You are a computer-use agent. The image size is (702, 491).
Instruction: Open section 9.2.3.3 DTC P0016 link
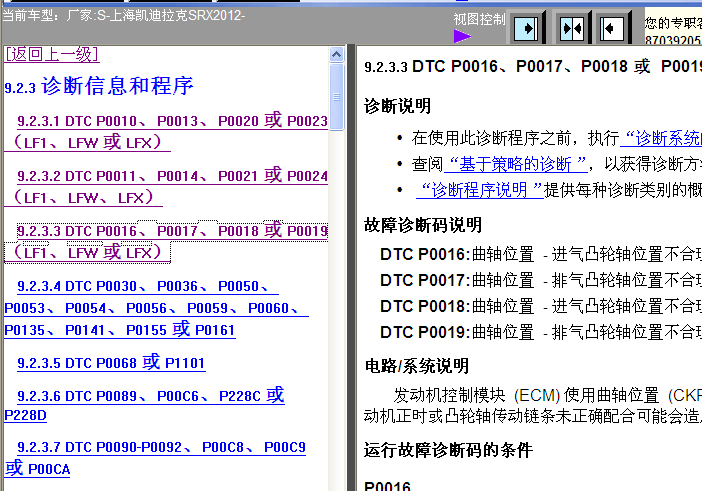click(166, 242)
